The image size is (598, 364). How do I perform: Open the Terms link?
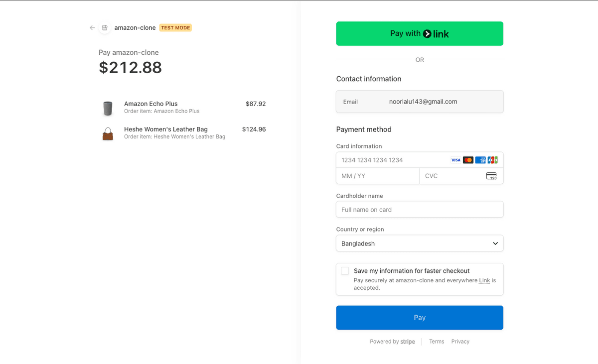point(437,342)
